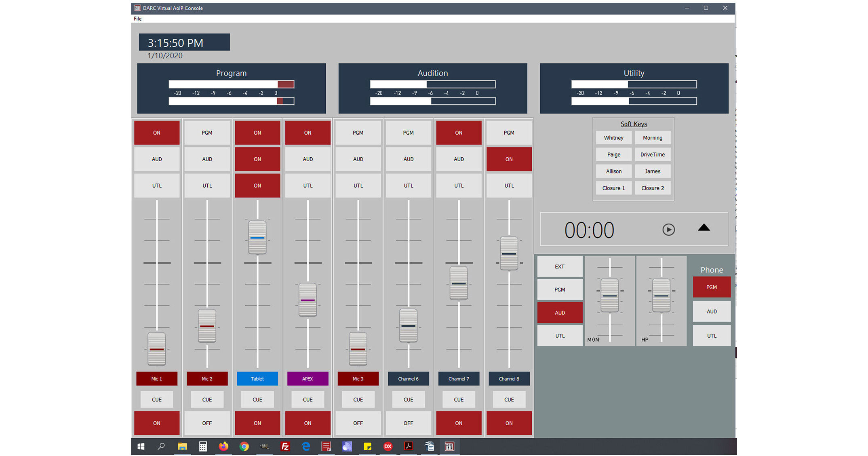The height and width of the screenshot is (456, 868).
Task: Open Google Chrome from the taskbar
Action: pyautogui.click(x=244, y=446)
